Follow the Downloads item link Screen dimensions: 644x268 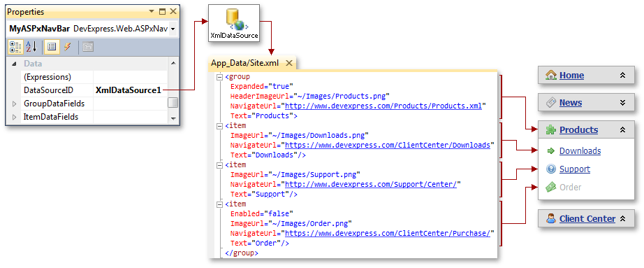point(580,151)
